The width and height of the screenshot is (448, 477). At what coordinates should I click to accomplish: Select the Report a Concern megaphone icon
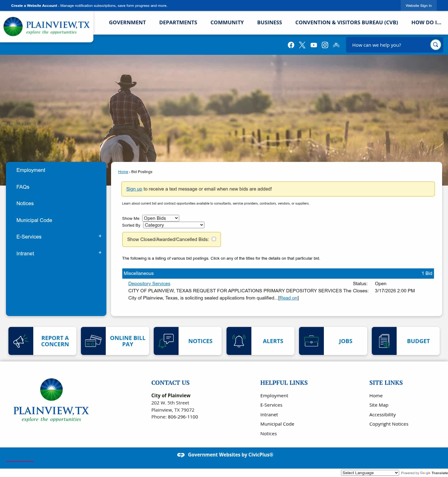[x=21, y=341]
